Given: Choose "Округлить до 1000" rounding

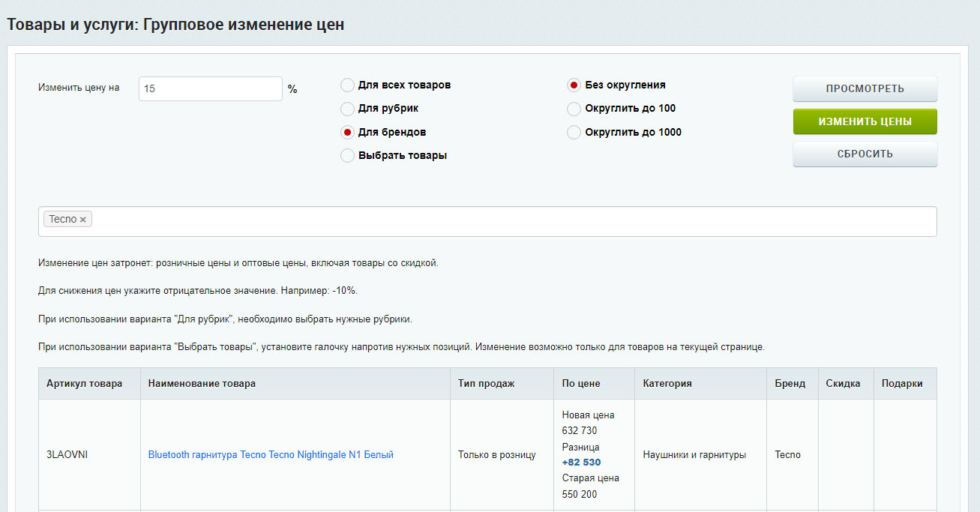Looking at the screenshot, I should coord(574,133).
